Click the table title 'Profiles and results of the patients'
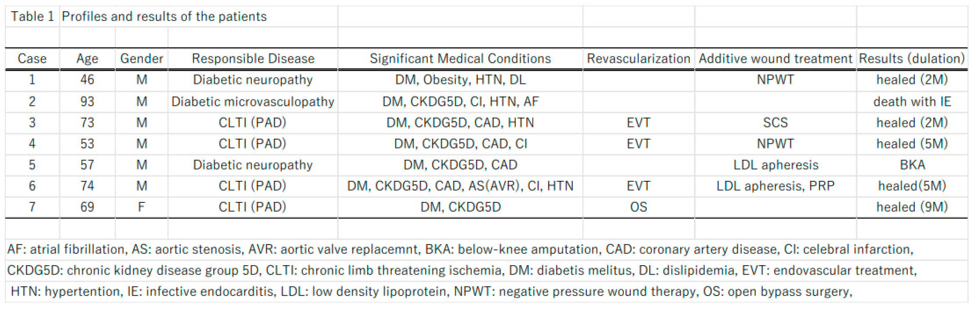The width and height of the screenshot is (980, 310). tap(164, 16)
